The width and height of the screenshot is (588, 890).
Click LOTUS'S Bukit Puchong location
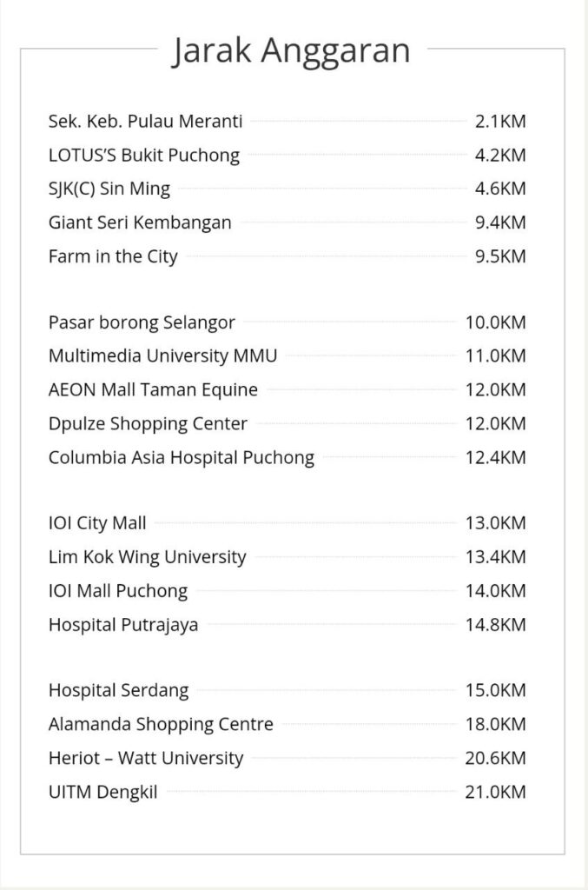(143, 156)
